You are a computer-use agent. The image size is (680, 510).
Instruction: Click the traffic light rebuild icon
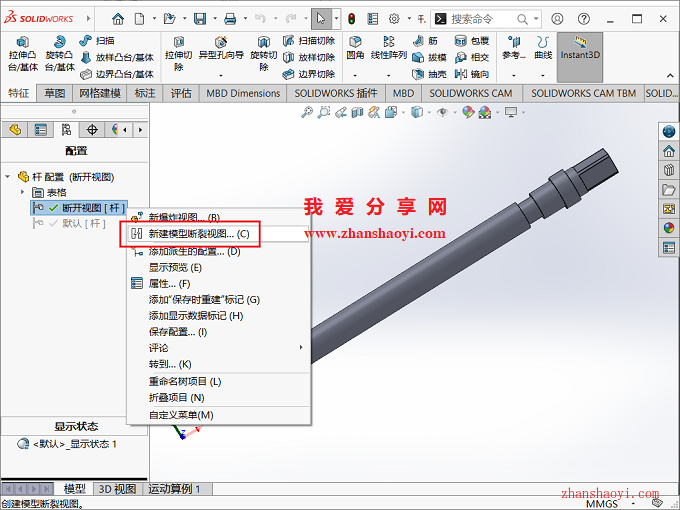click(x=351, y=18)
